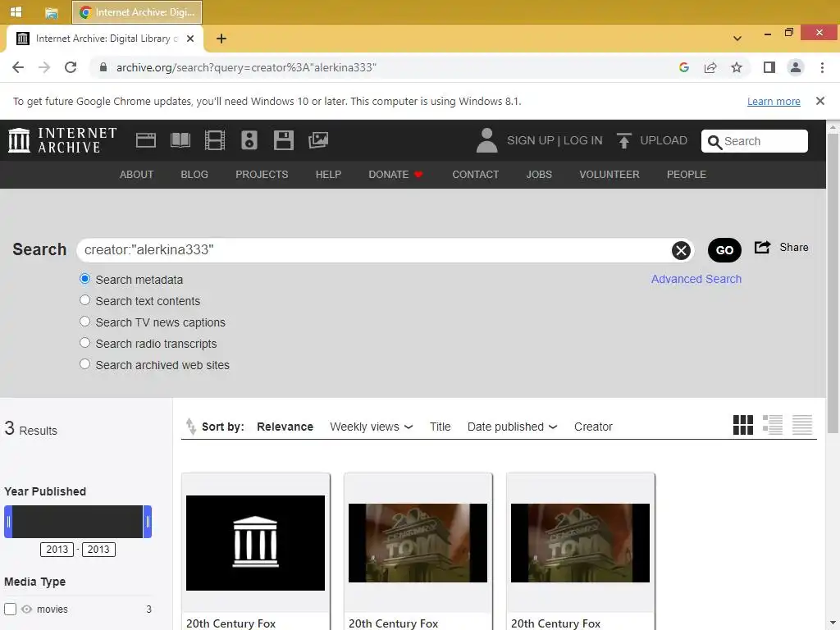840x630 pixels.
Task: Select Search radio transcripts option
Action: [x=84, y=342]
